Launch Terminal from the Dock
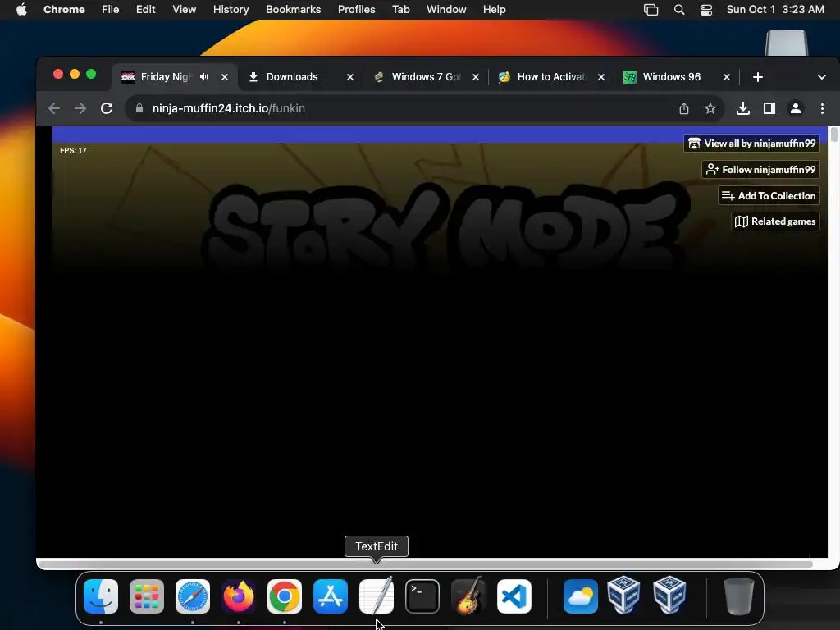Image resolution: width=840 pixels, height=630 pixels. [x=422, y=596]
